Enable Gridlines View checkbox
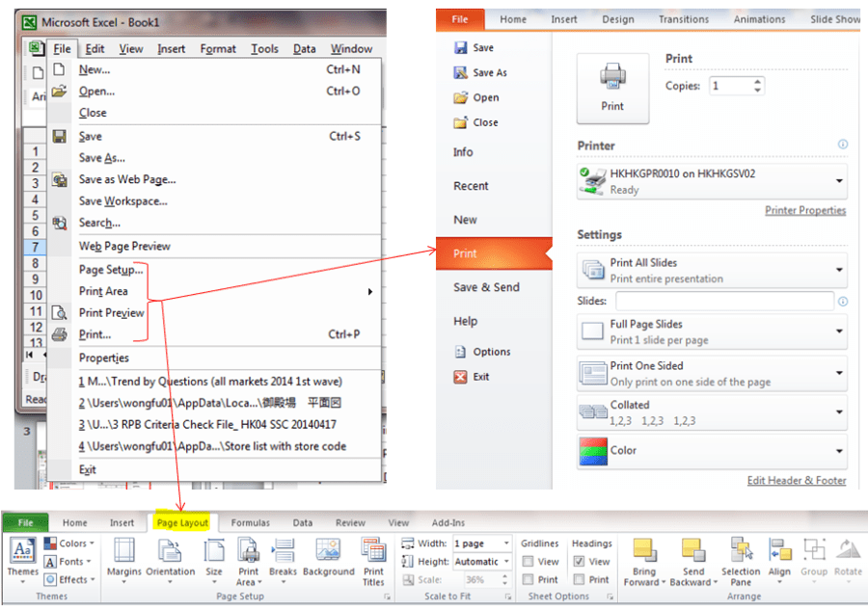 (529, 562)
